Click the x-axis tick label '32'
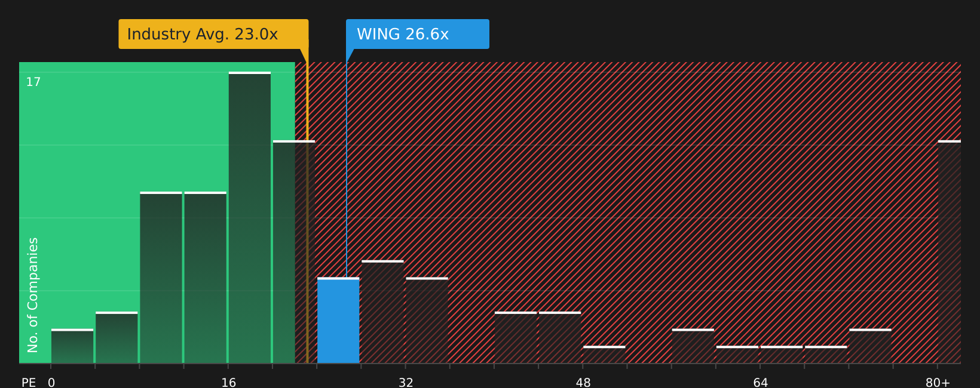The width and height of the screenshot is (980, 388). tap(406, 383)
